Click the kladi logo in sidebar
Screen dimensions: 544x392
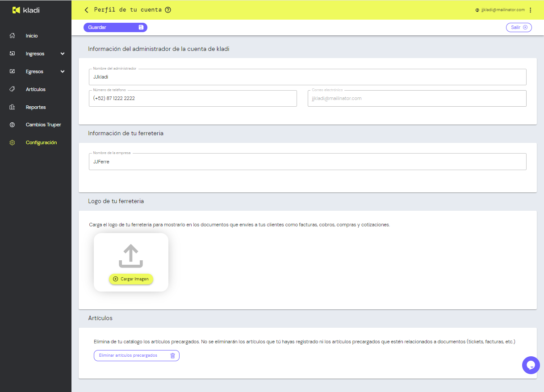[26, 10]
